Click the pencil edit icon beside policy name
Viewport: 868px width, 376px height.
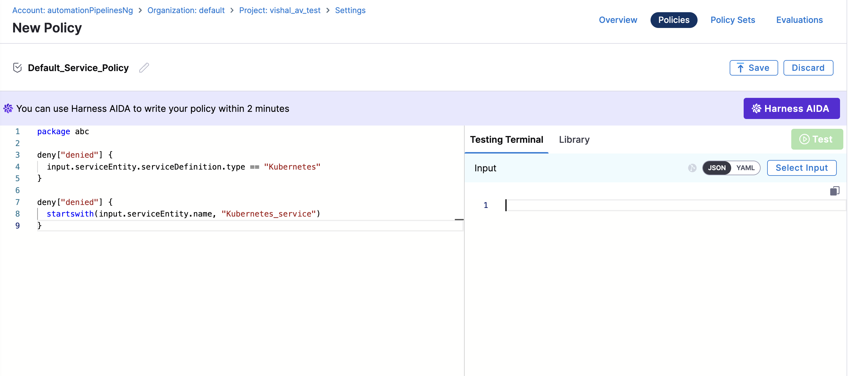pos(144,68)
